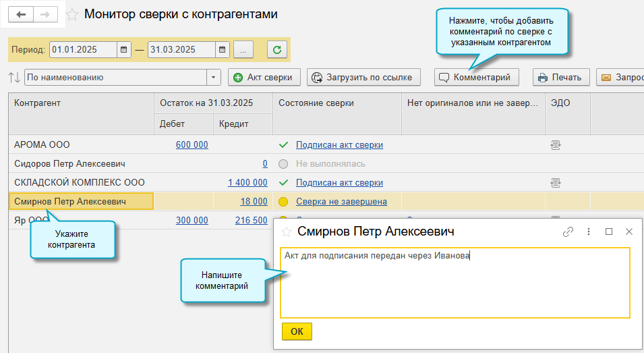Click the forward navigation arrow
Viewport: 644px width, 353px height.
[x=45, y=14]
